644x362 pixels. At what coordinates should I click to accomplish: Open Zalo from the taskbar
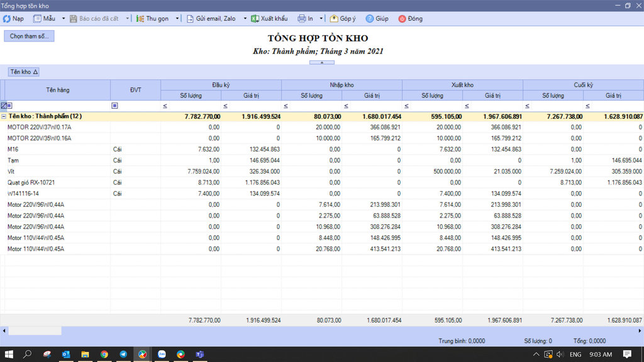pyautogui.click(x=162, y=354)
